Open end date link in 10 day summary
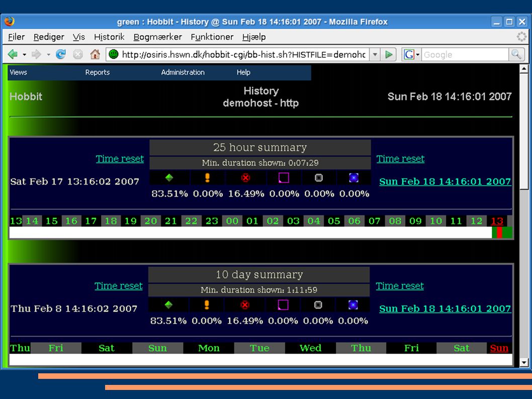The height and width of the screenshot is (399, 532). click(x=445, y=308)
